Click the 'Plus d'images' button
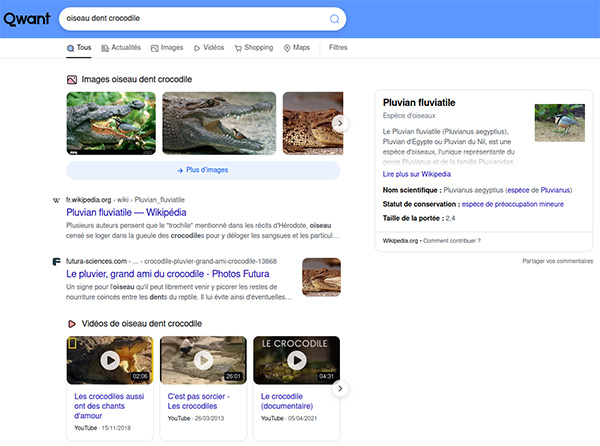The image size is (600, 446). pos(203,170)
